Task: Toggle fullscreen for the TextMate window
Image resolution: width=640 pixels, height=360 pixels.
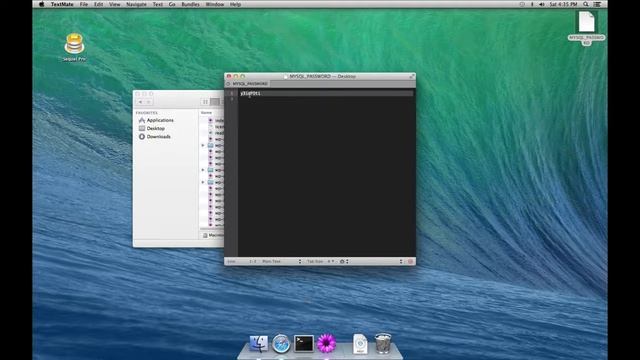Action: [x=412, y=76]
